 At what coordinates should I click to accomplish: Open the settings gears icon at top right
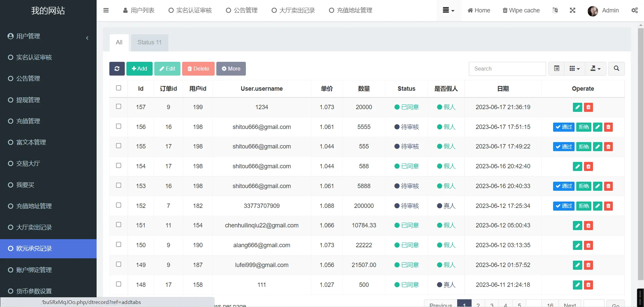(x=634, y=10)
